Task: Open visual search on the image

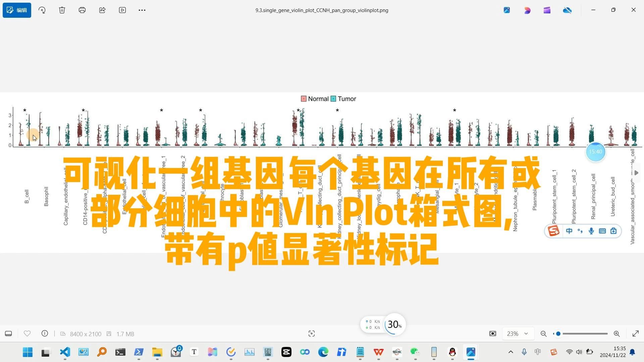Action: (x=311, y=334)
